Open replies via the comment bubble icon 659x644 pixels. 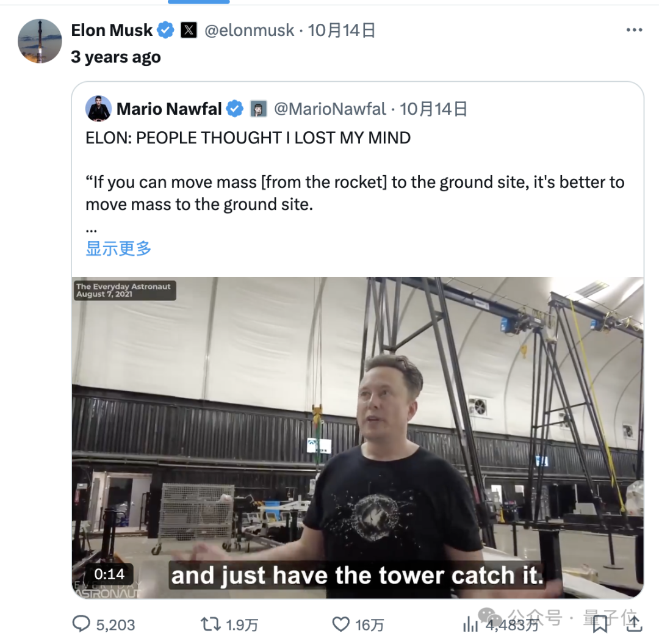(x=81, y=624)
